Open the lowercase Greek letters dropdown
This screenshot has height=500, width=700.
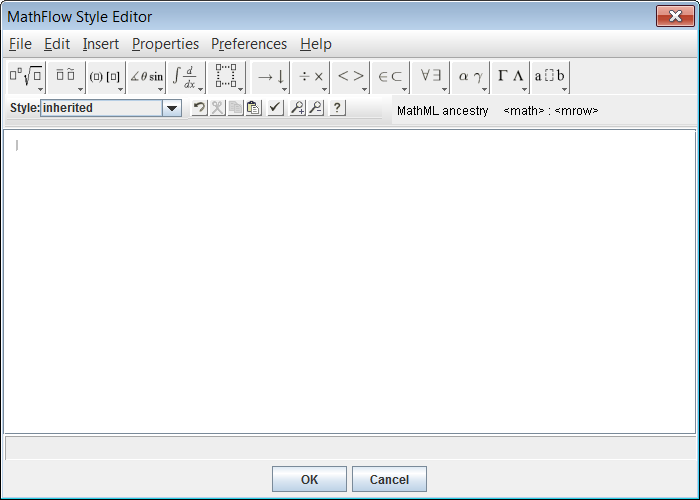[x=470, y=76]
